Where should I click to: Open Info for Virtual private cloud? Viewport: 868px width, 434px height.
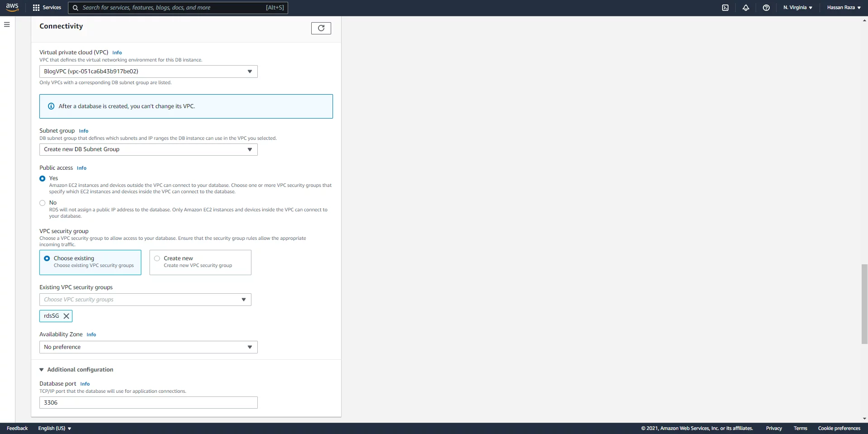point(117,52)
